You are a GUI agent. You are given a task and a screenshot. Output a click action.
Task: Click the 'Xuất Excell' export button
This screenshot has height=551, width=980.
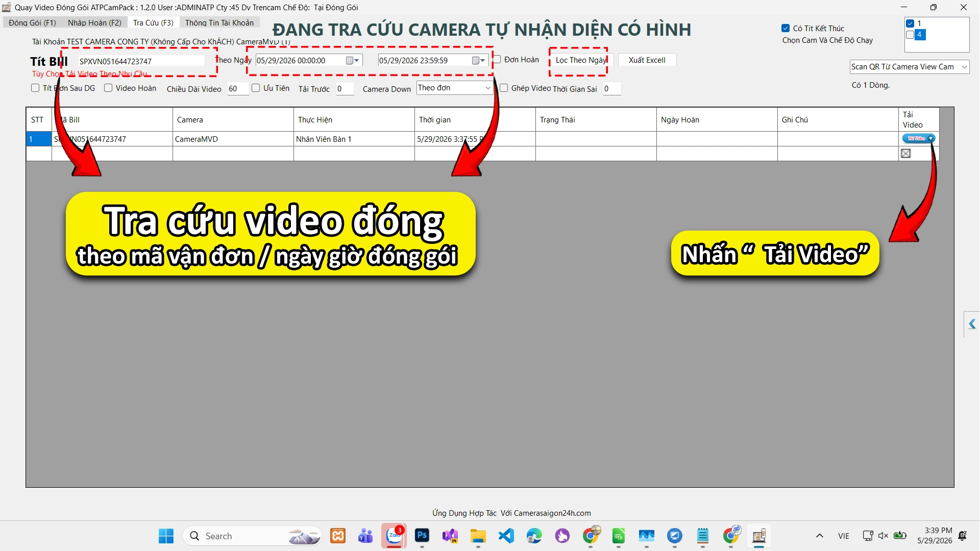pyautogui.click(x=647, y=60)
